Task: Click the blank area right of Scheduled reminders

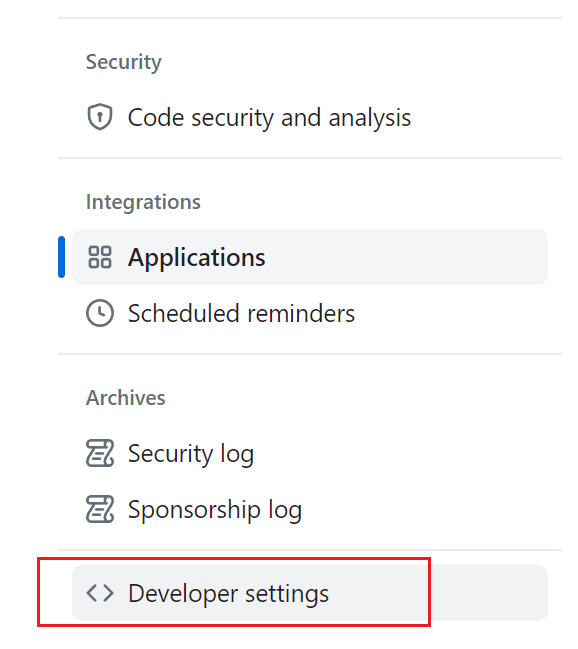Action: coord(451,313)
